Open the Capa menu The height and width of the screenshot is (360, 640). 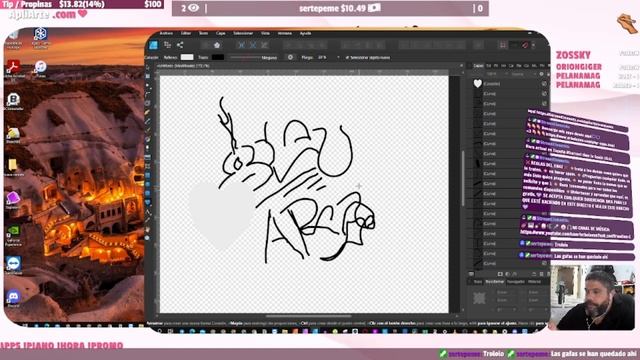click(220, 33)
